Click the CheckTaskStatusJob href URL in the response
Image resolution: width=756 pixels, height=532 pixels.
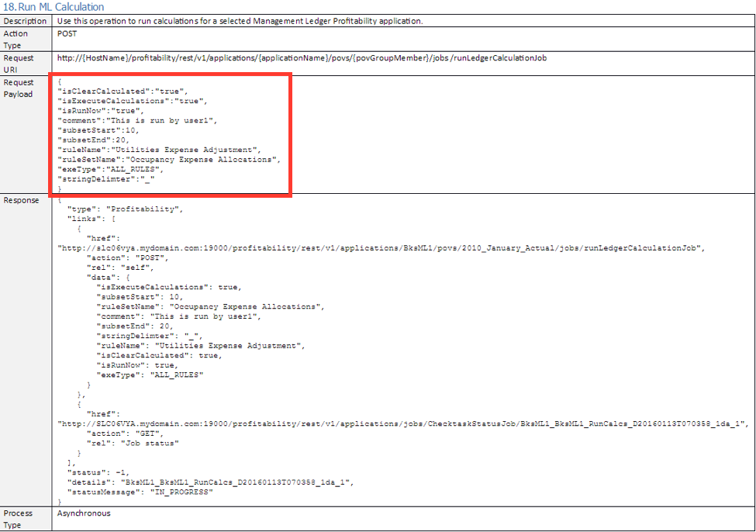tap(402, 423)
